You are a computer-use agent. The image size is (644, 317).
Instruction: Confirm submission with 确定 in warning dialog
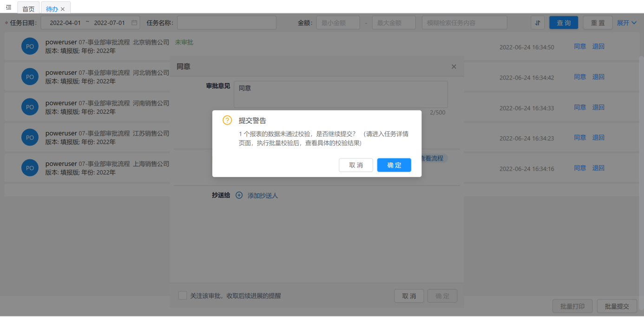394,165
